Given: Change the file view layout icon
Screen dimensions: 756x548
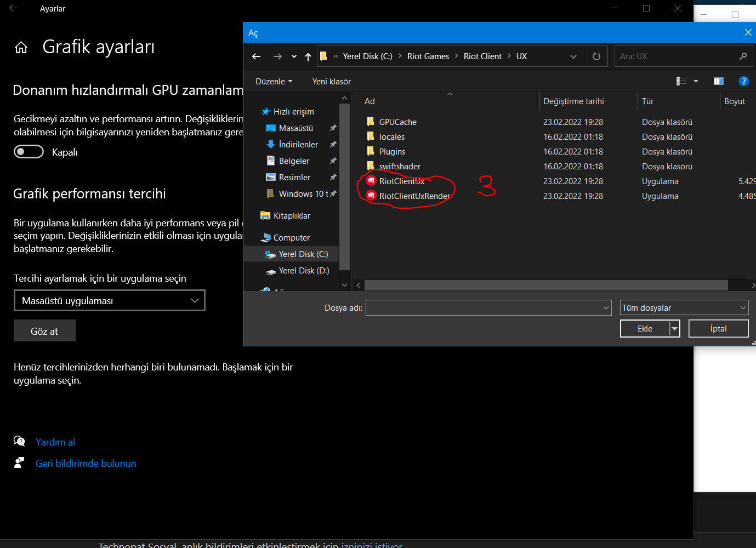Looking at the screenshot, I should click(x=681, y=81).
